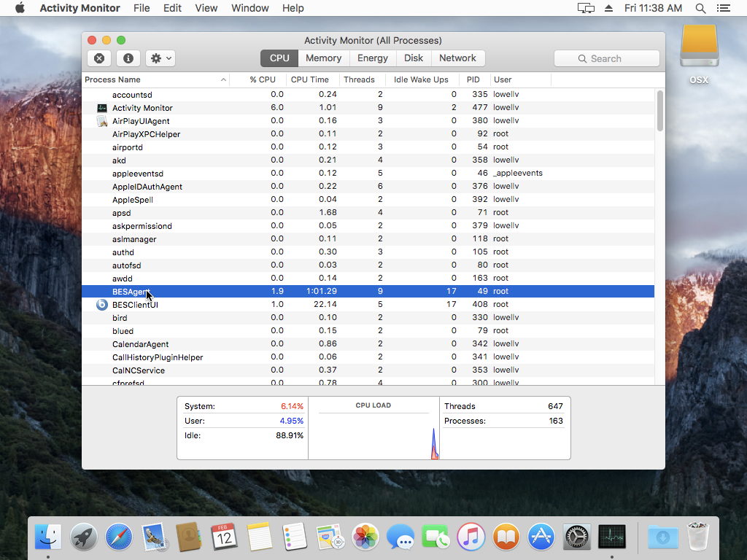The width and height of the screenshot is (747, 560).
Task: Select the authd process row
Action: [368, 252]
